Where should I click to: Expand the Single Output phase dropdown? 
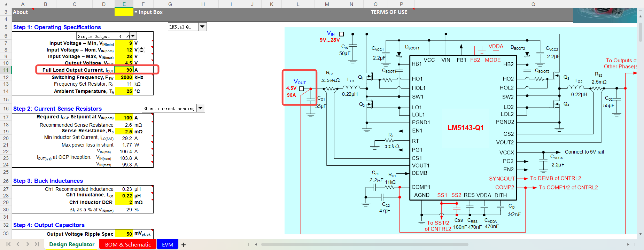(133, 36)
